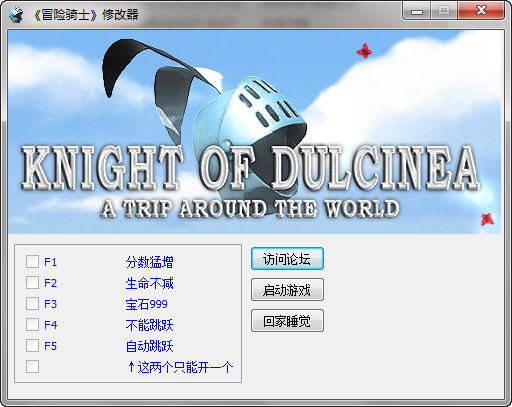Click the disabled maximize button

point(444,11)
